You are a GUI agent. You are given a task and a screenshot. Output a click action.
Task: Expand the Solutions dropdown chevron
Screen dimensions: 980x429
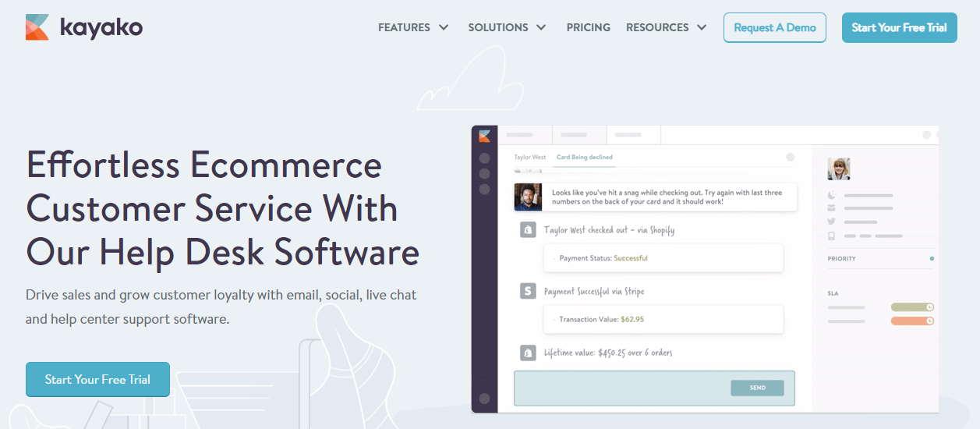pos(541,27)
